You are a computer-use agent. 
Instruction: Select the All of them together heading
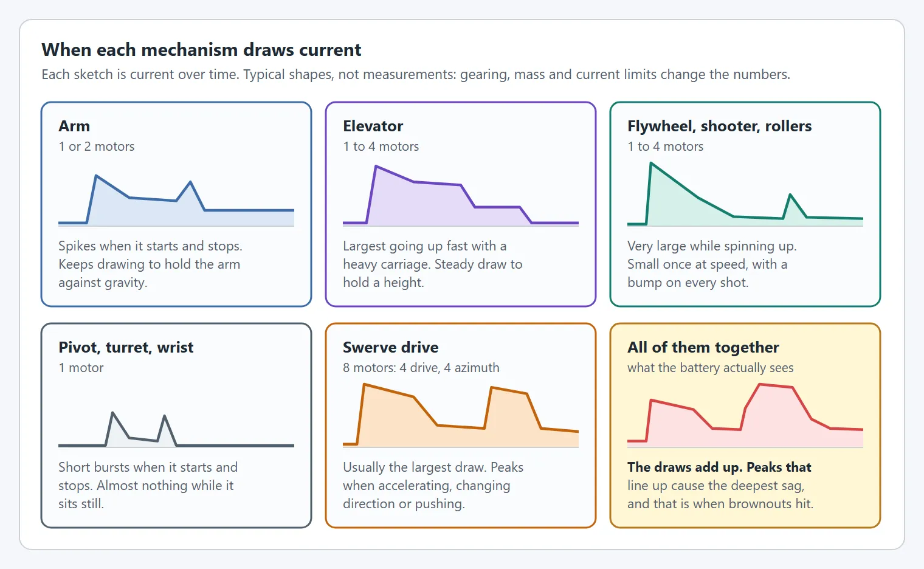(703, 348)
